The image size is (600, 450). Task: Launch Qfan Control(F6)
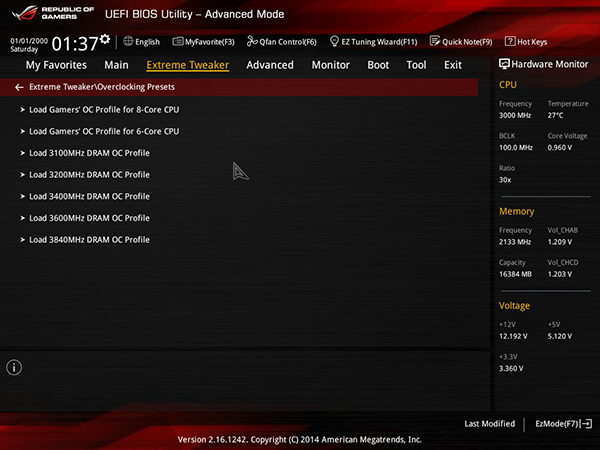pos(288,42)
